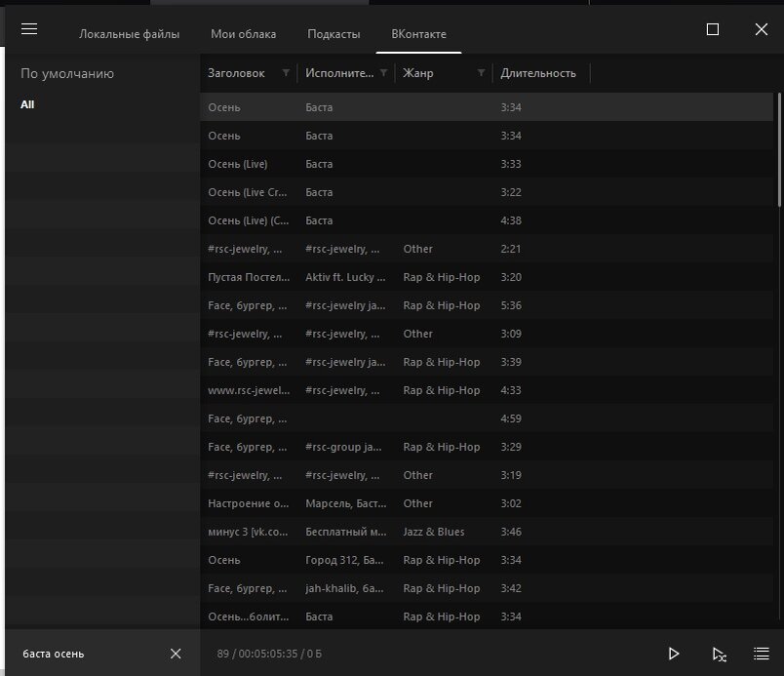Screen dimensions: 784x676
Task: Select track by jah-khalib lasting 3:42
Action: (x=487, y=588)
